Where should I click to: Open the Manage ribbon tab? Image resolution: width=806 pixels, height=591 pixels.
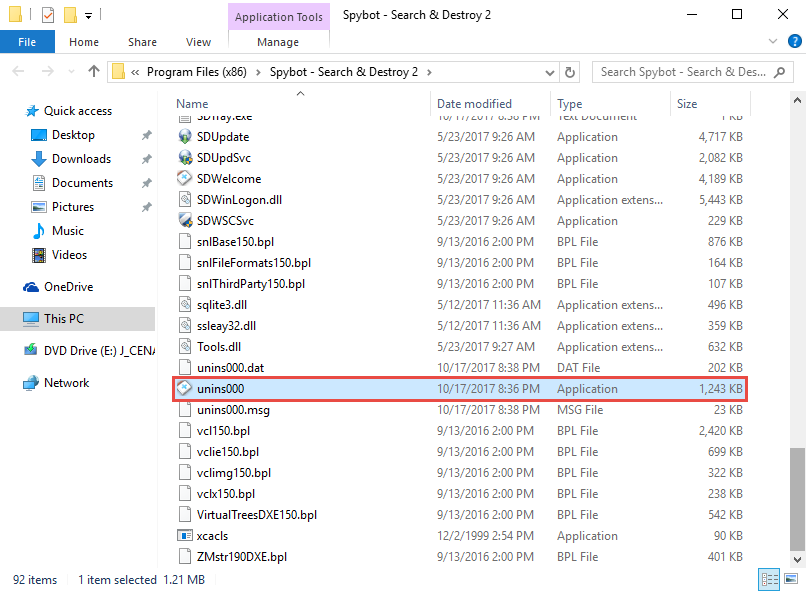[x=278, y=42]
